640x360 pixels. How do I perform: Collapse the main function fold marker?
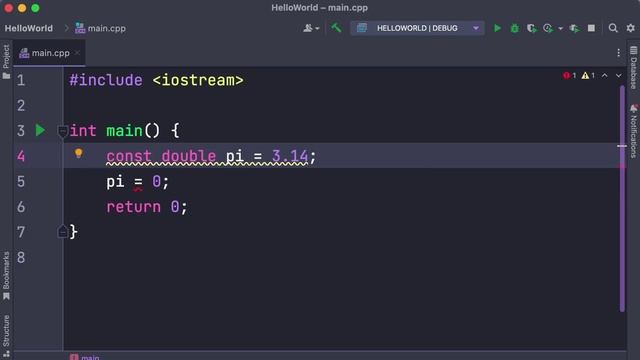[x=62, y=131]
